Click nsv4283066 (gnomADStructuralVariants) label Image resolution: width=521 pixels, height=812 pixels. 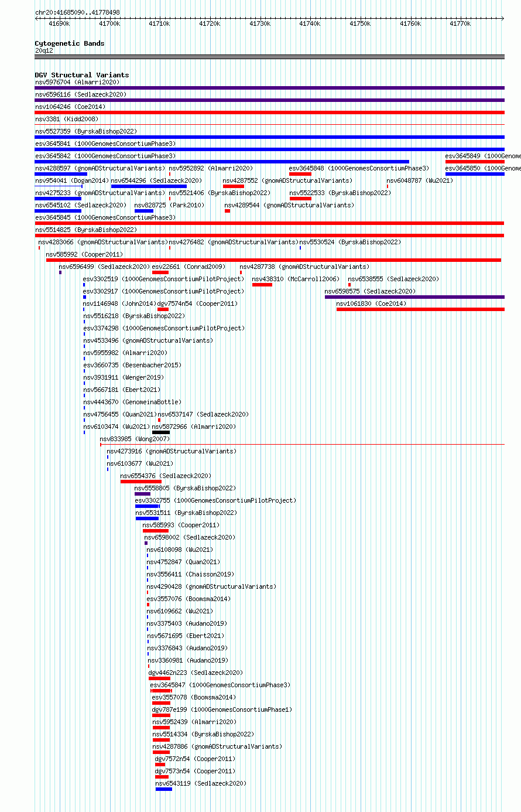pyautogui.click(x=103, y=242)
